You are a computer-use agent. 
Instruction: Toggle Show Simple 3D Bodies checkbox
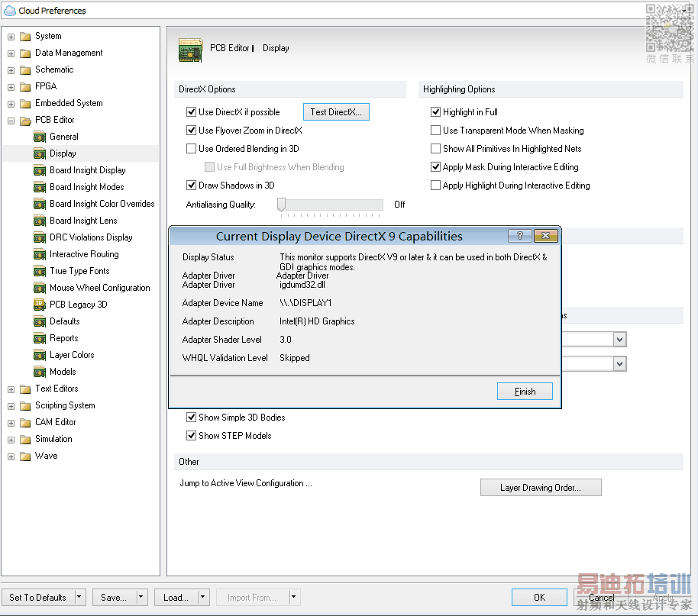pyautogui.click(x=192, y=417)
